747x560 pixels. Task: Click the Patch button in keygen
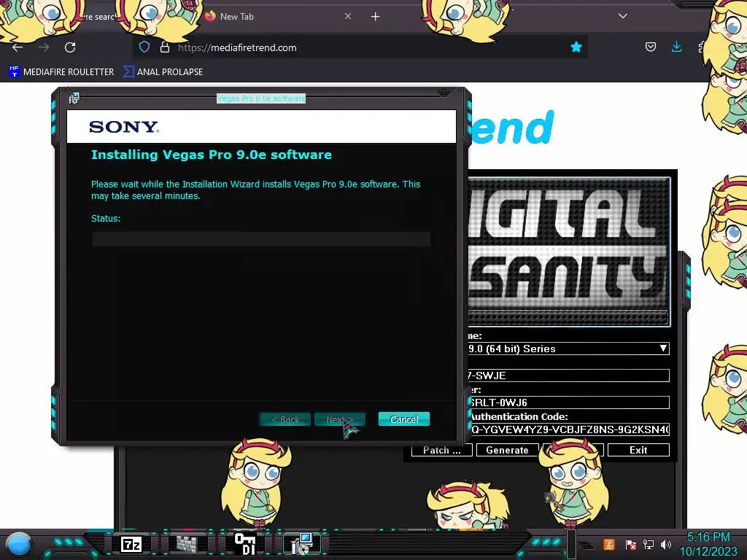coord(441,450)
